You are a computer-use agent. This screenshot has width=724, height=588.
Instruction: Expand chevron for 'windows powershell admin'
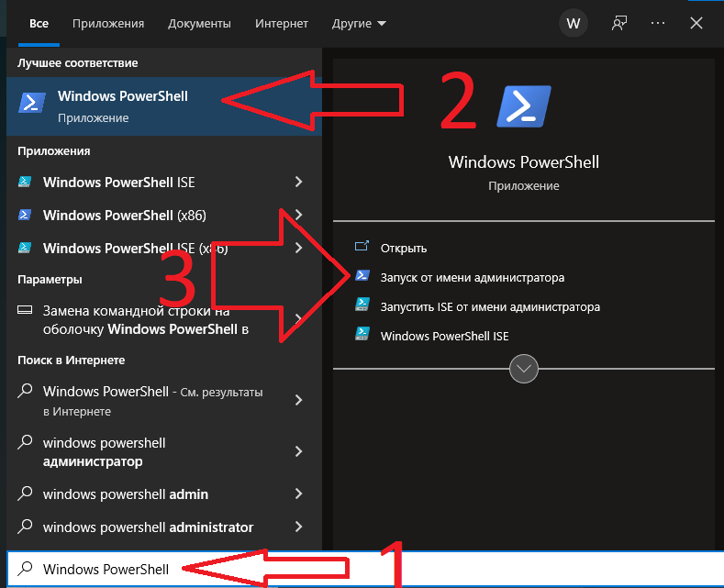(x=299, y=494)
